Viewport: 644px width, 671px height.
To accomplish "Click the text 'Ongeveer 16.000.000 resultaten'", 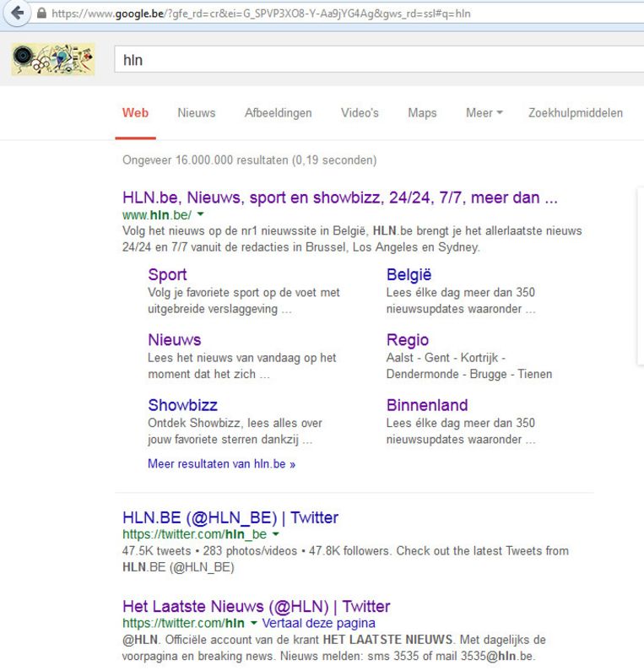I will pyautogui.click(x=205, y=160).
